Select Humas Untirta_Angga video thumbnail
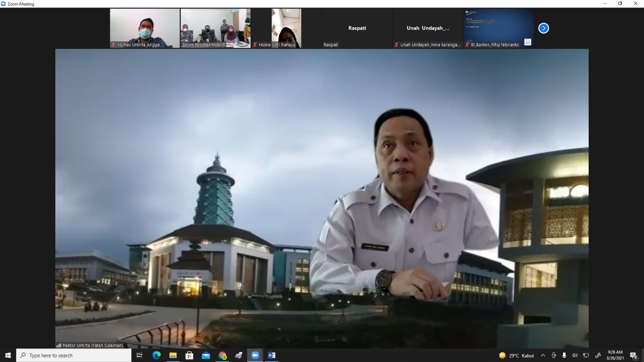This screenshot has width=644, height=362. (145, 28)
